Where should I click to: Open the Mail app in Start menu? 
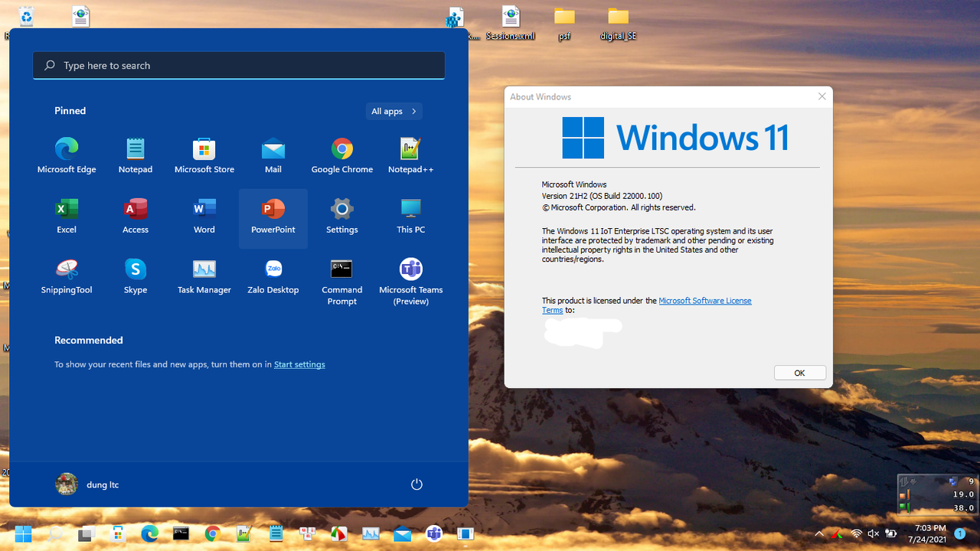pyautogui.click(x=273, y=156)
